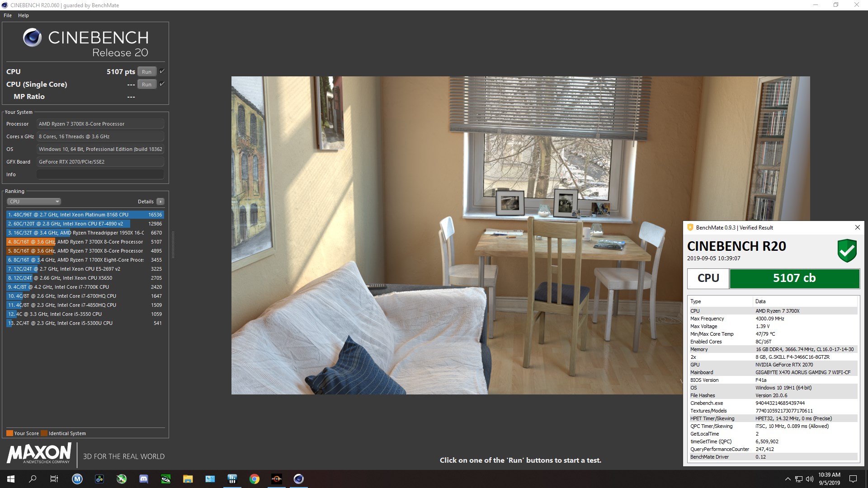Screen dimensions: 868x488
Task: Select ranking row Threadripper 1950X
Action: coord(85,233)
